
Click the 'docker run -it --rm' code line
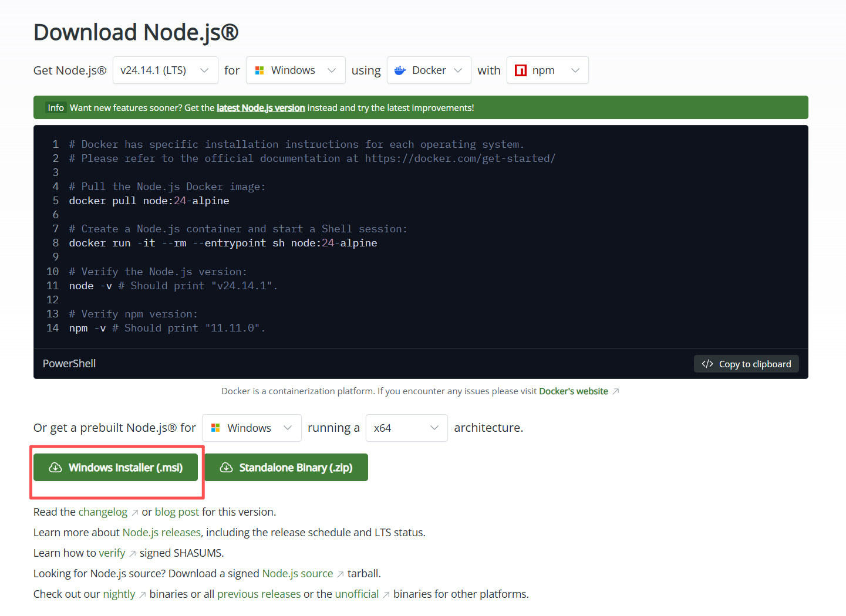[x=223, y=243]
